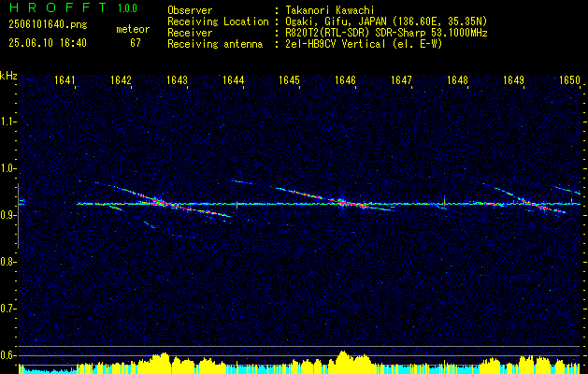Click the Receiver label
The image size is (588, 374).
pyautogui.click(x=190, y=33)
